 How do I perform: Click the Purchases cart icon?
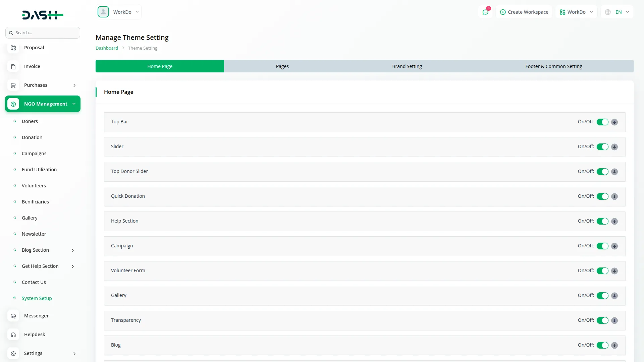coord(13,85)
